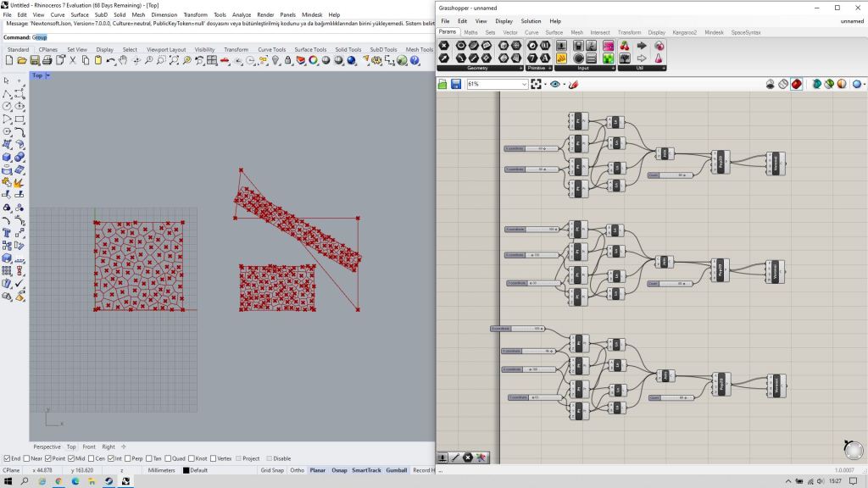
Task: Click the red shaded preview mode icon
Action: coord(797,84)
